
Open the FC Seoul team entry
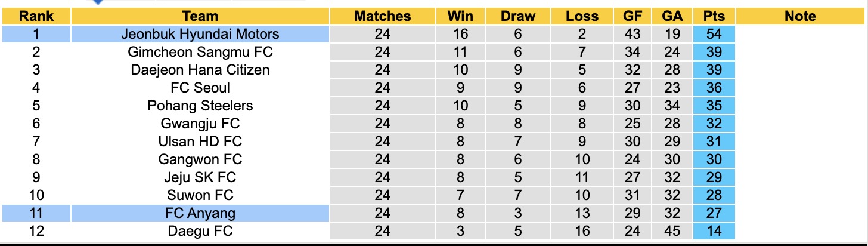pyautogui.click(x=200, y=88)
